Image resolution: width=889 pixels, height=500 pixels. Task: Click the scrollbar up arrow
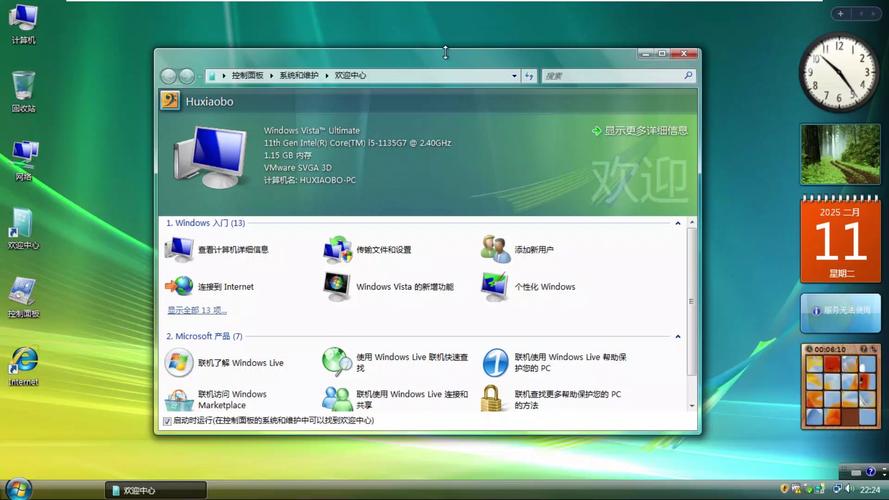[692, 222]
